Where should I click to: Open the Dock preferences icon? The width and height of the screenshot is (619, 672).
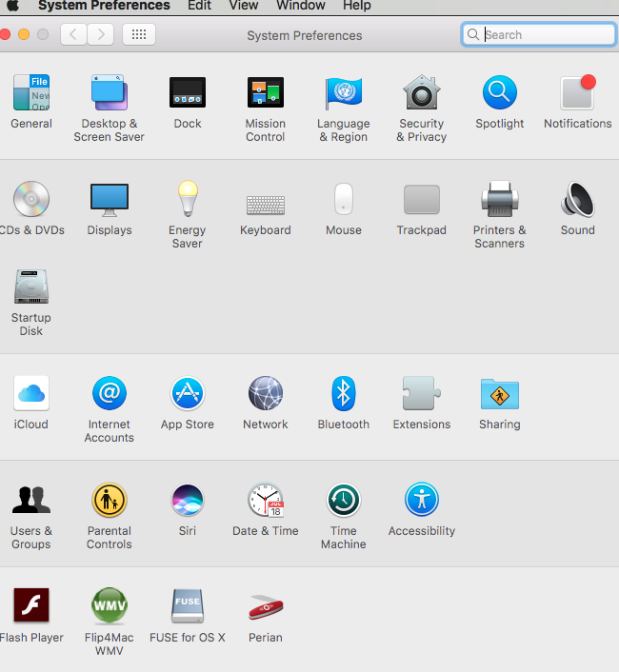click(188, 92)
